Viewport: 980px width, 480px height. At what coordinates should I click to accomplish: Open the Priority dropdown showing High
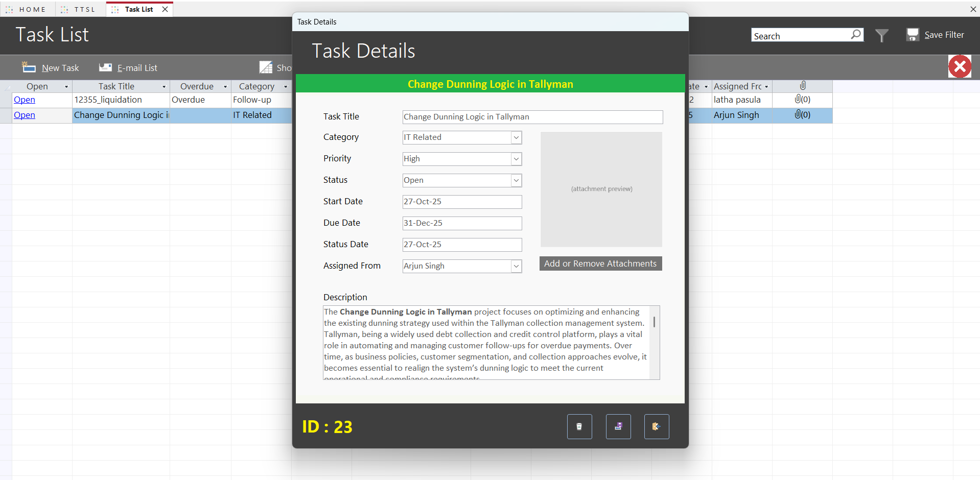coord(516,159)
